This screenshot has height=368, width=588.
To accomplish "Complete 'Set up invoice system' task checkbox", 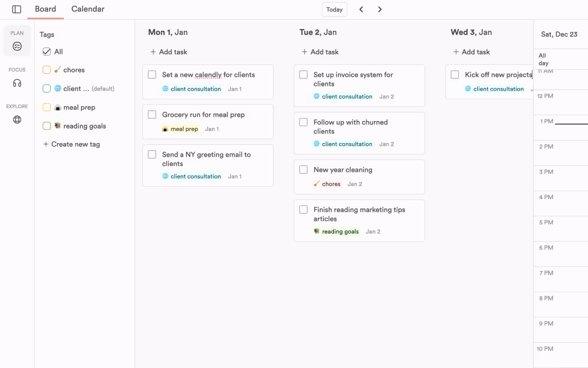I will 303,75.
